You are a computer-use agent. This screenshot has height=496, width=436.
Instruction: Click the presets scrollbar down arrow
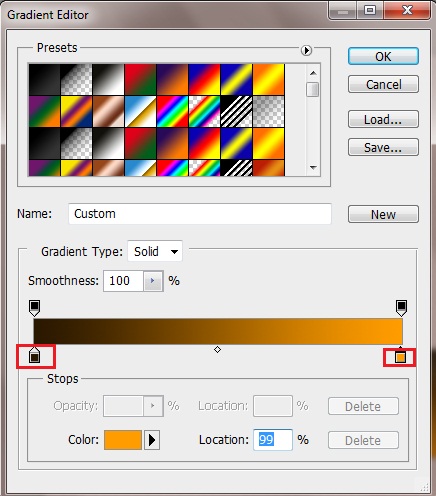pos(313,167)
